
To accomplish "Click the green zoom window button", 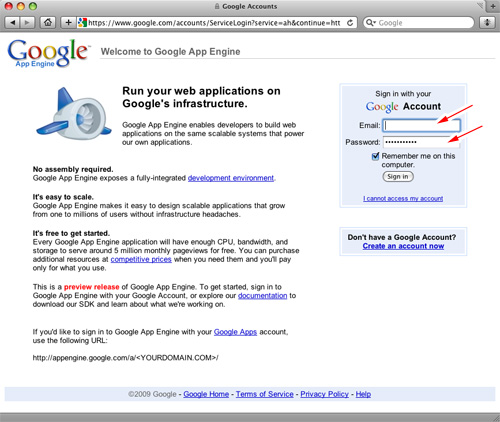I will [x=33, y=6].
